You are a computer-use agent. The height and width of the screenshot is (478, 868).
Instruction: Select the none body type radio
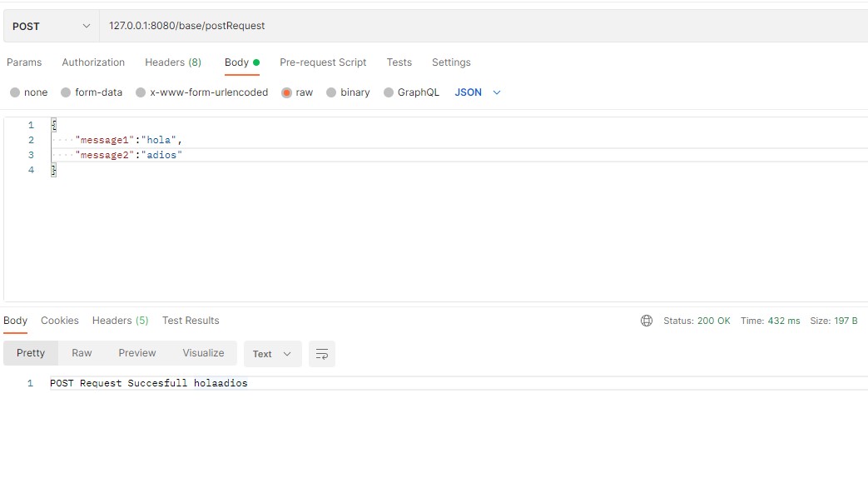pyautogui.click(x=15, y=92)
